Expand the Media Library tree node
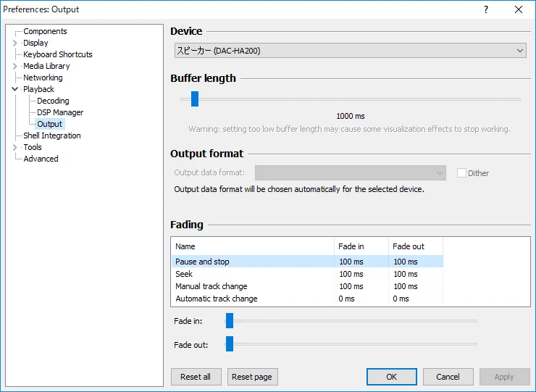The image size is (536, 392). tap(15, 66)
